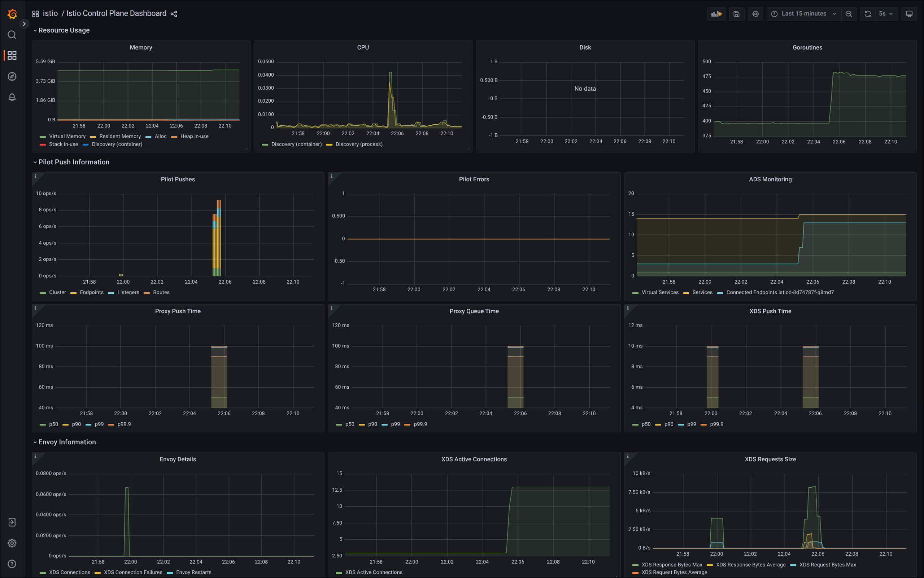This screenshot has height=578, width=924.
Task: Toggle XDS Response Bytes Max legend entry
Action: tap(672, 565)
